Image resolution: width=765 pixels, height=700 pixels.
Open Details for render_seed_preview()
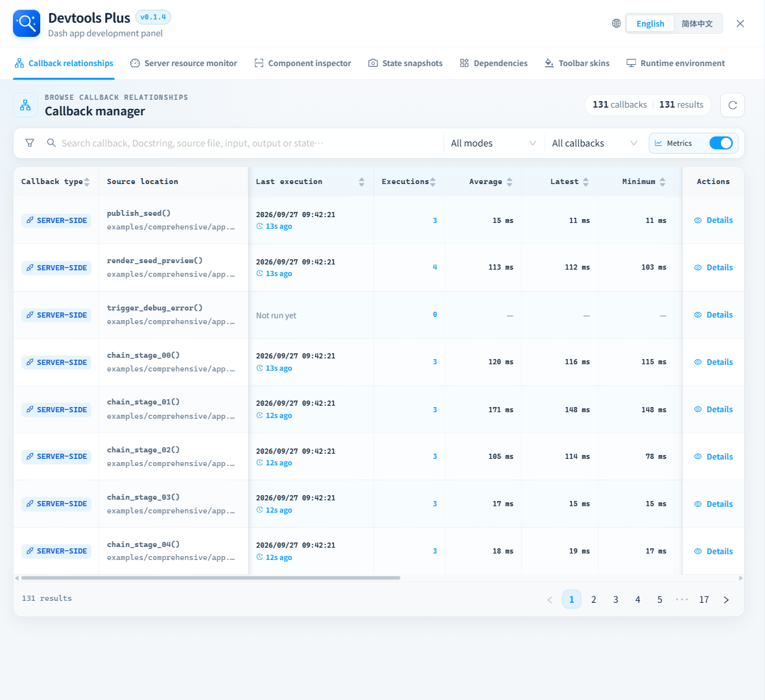coord(713,267)
